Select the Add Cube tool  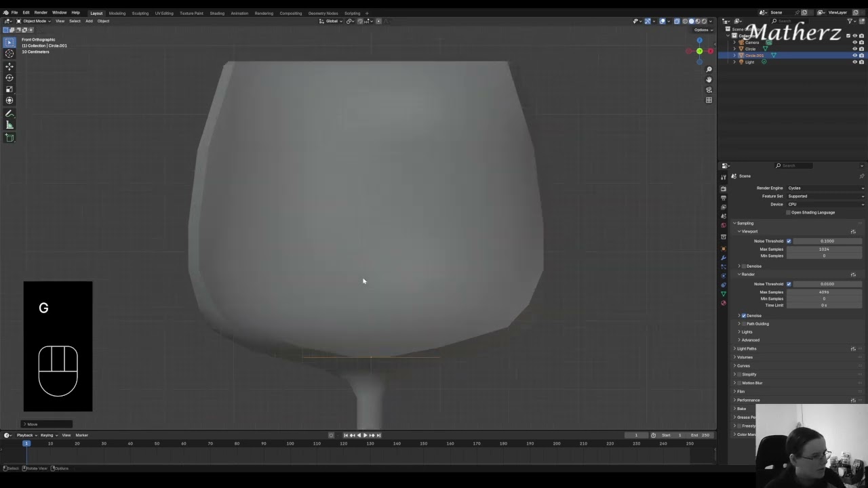[9, 138]
